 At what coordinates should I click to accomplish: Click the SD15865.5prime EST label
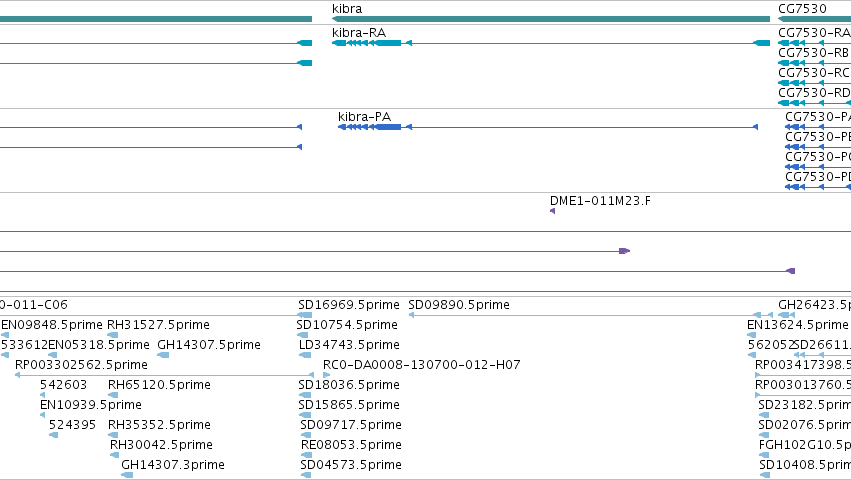click(348, 405)
